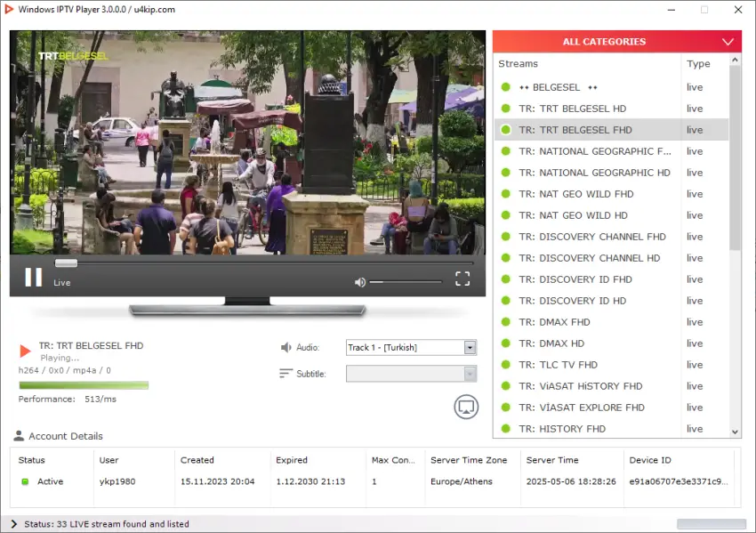This screenshot has height=533, width=756.
Task: Expand the status bar chevron arrow
Action: coord(13,524)
